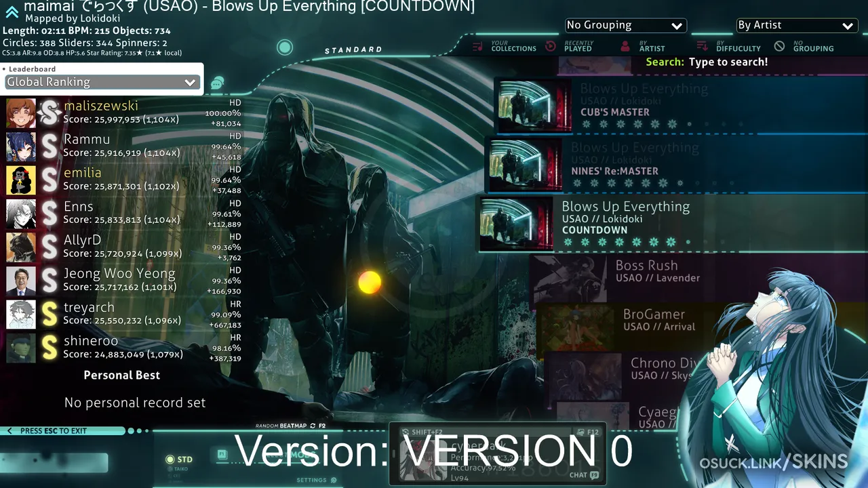Viewport: 868px width, 488px height.
Task: Click Enns's player avatar
Action: click(21, 213)
